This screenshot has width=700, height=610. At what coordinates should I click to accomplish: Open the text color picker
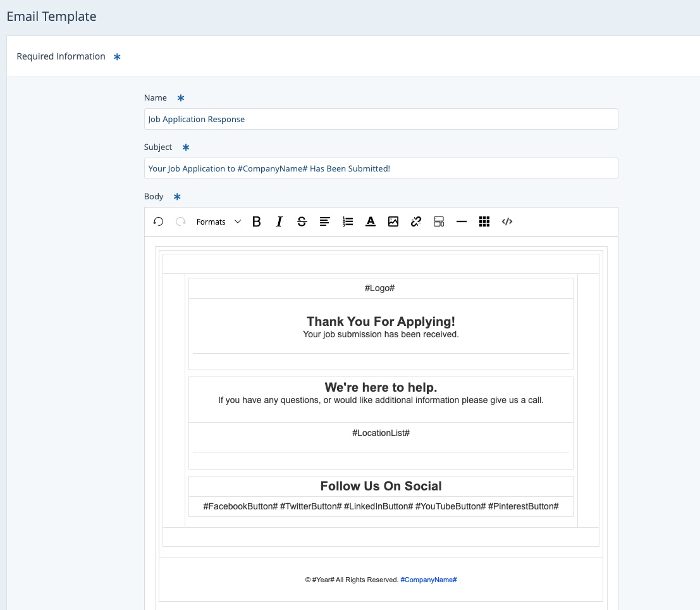click(371, 221)
